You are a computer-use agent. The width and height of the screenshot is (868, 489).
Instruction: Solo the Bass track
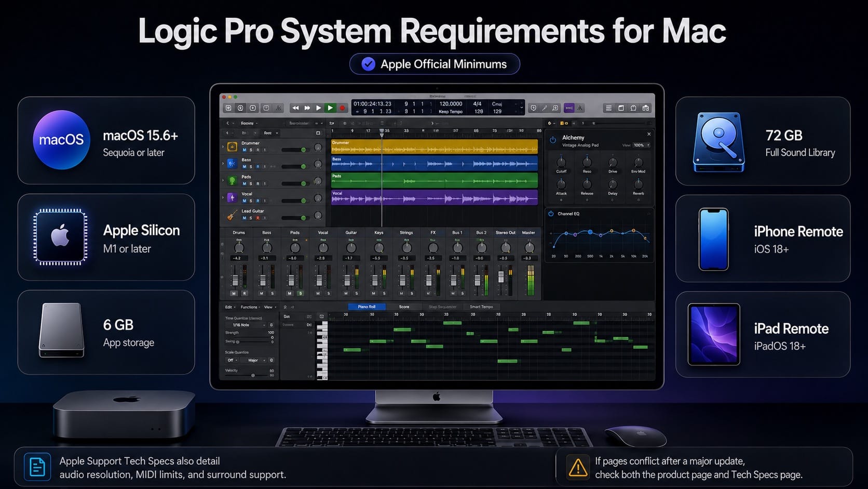pyautogui.click(x=251, y=167)
